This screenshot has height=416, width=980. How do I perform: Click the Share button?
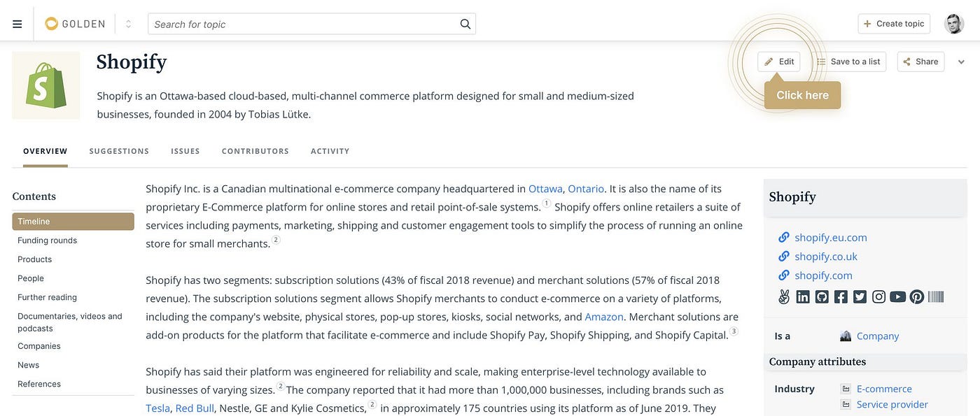pos(920,62)
